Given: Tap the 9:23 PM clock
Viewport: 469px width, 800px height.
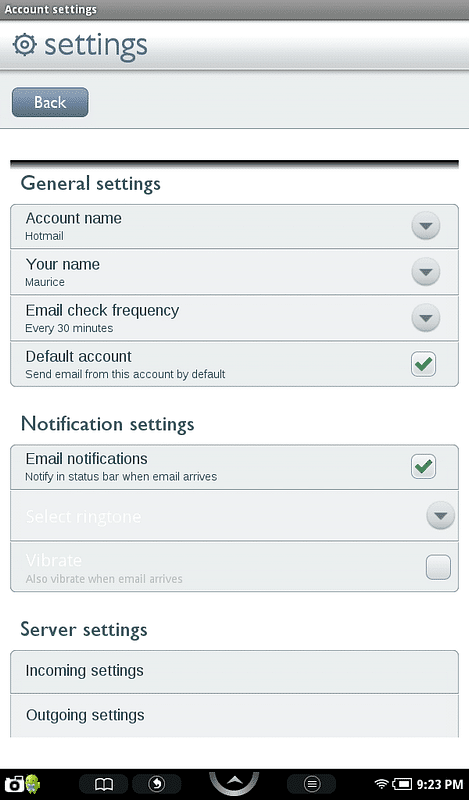Looking at the screenshot, I should point(440,784).
